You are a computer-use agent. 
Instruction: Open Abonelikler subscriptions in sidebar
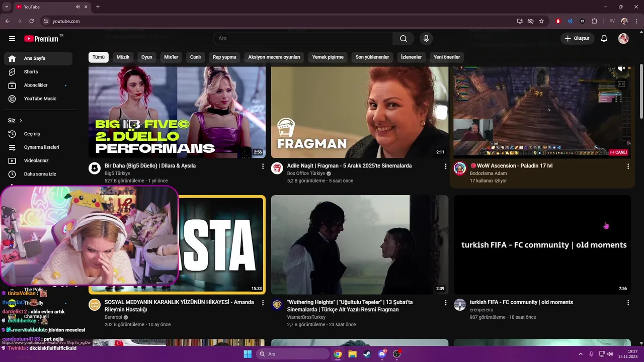pos(38,85)
